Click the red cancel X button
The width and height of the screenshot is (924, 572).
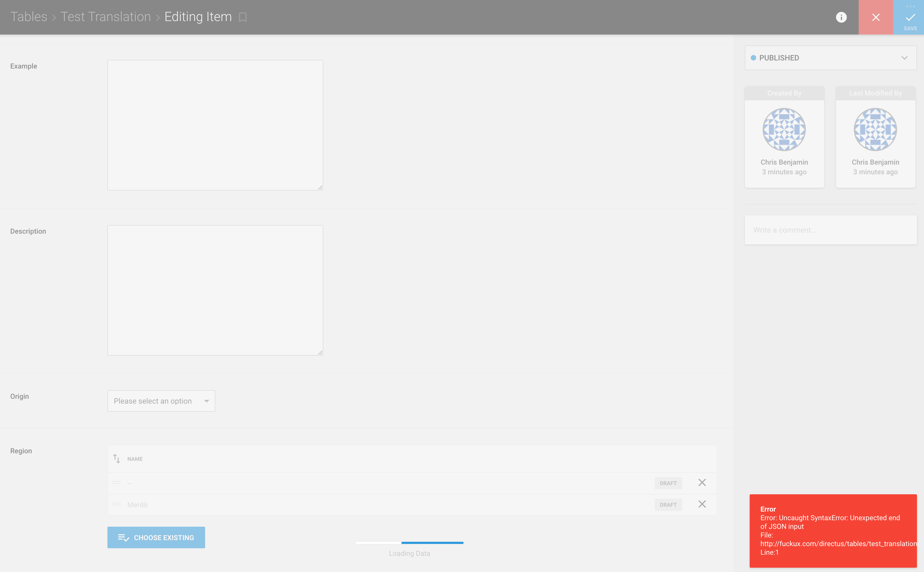876,17
